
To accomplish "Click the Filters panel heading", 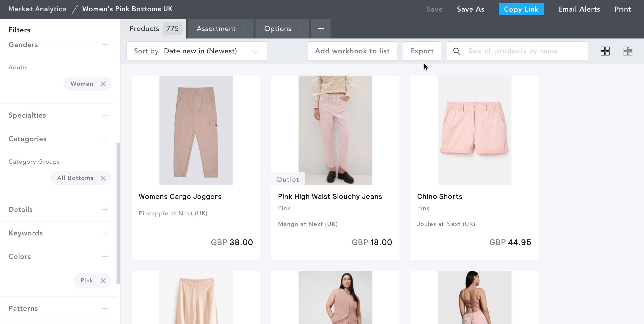I will click(x=19, y=30).
